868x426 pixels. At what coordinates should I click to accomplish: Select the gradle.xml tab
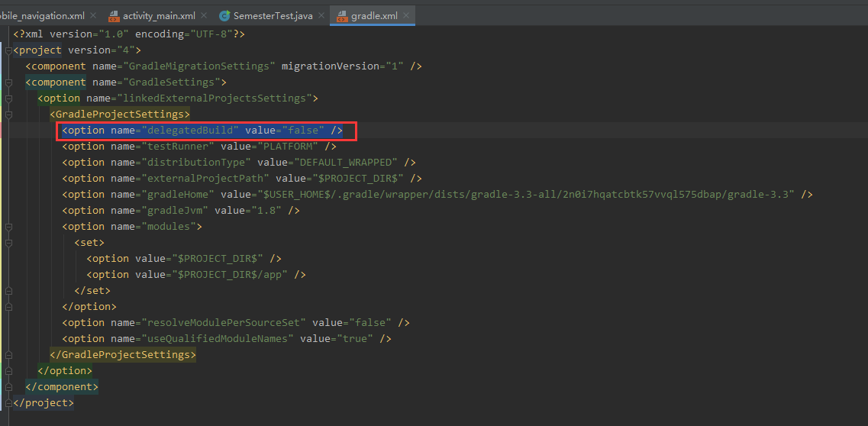tap(374, 15)
